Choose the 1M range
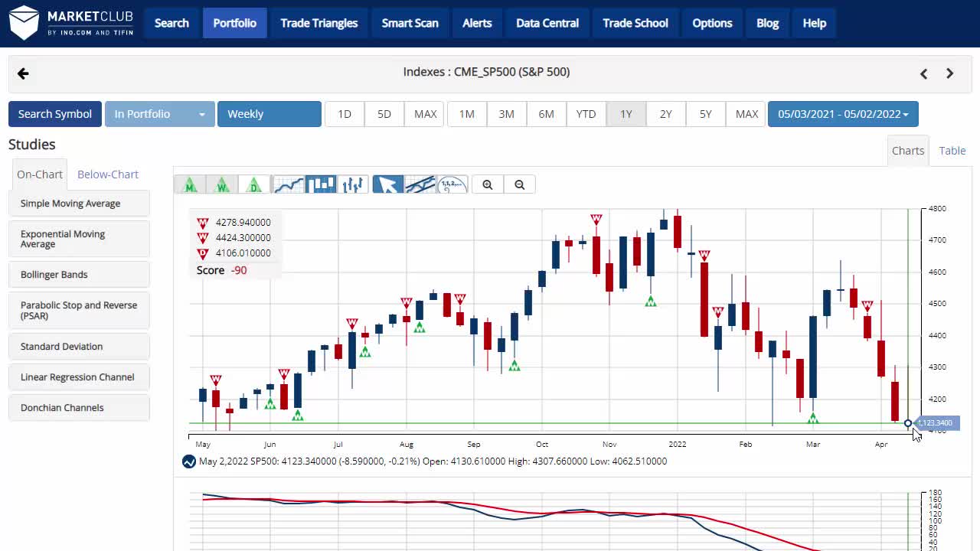This screenshot has width=980, height=551. coord(467,114)
